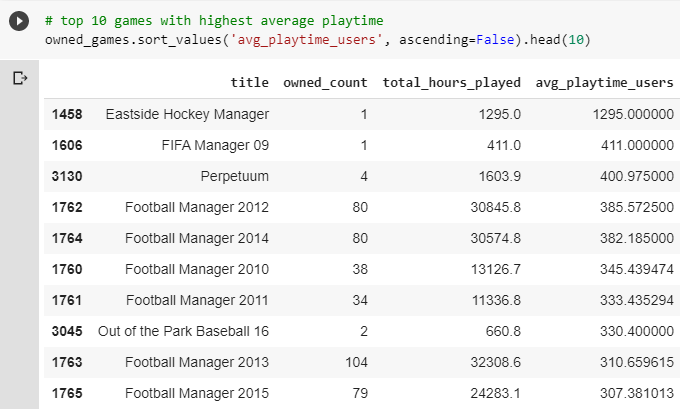Image resolution: width=680 pixels, height=409 pixels.
Task: Click the Perpetuum row title
Action: coord(235,177)
